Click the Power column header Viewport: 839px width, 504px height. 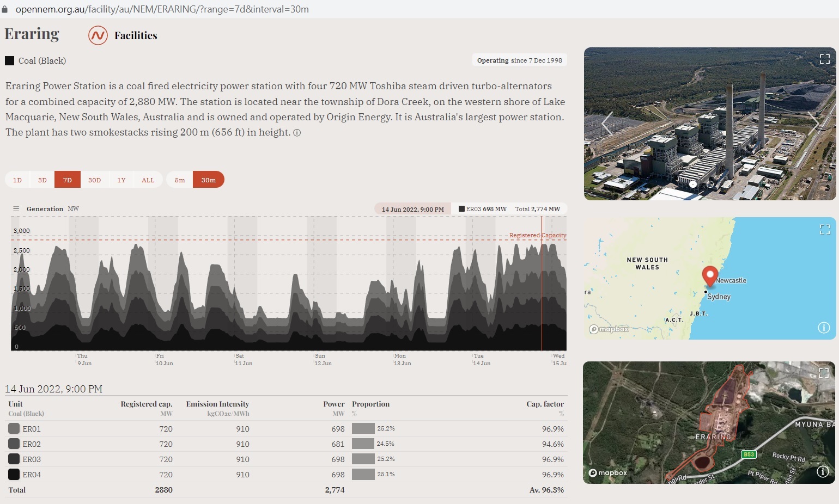(x=334, y=404)
